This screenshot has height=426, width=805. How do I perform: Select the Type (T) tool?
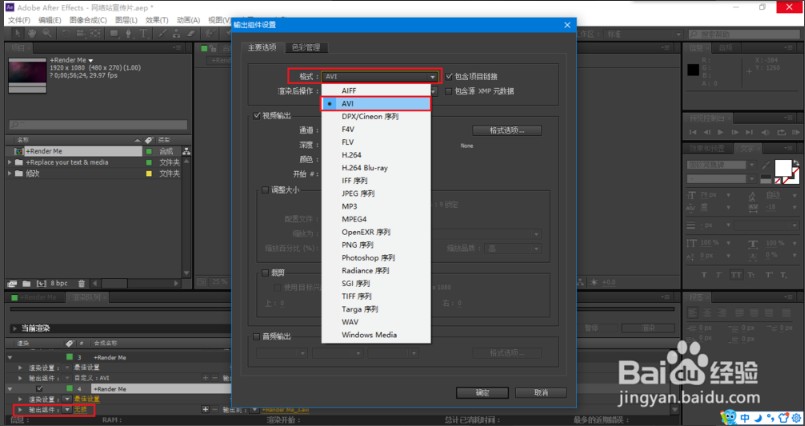coord(142,33)
